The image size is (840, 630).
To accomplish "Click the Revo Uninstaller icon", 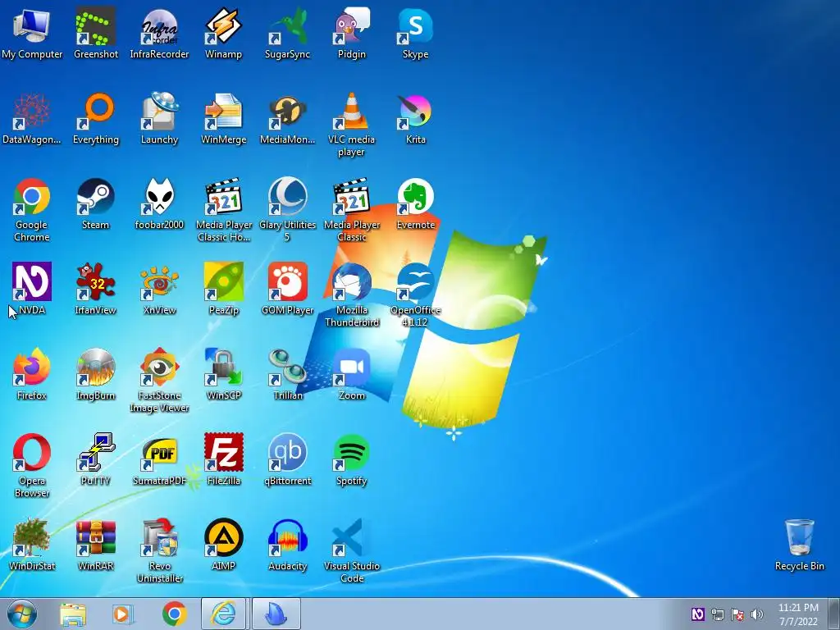I will click(x=160, y=538).
